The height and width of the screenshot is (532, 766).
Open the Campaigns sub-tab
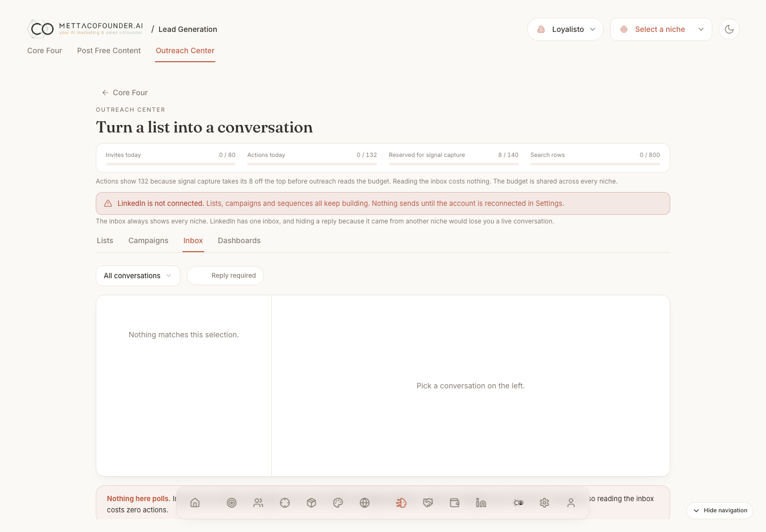coord(148,240)
